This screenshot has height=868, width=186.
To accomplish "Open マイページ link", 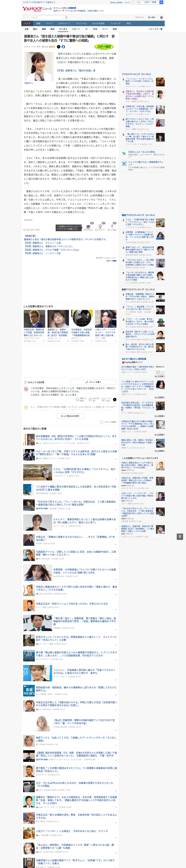I will tap(139, 18).
